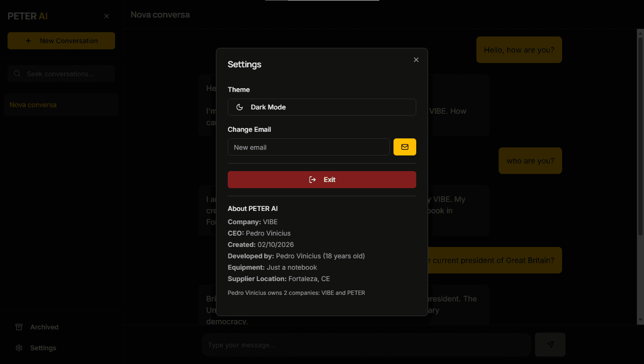This screenshot has height=364, width=644.
Task: Open Archived conversations via the archive icon
Action: tap(19, 327)
